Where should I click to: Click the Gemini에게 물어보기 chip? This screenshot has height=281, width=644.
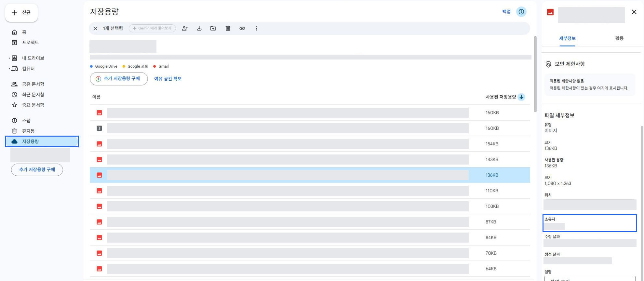[152, 28]
